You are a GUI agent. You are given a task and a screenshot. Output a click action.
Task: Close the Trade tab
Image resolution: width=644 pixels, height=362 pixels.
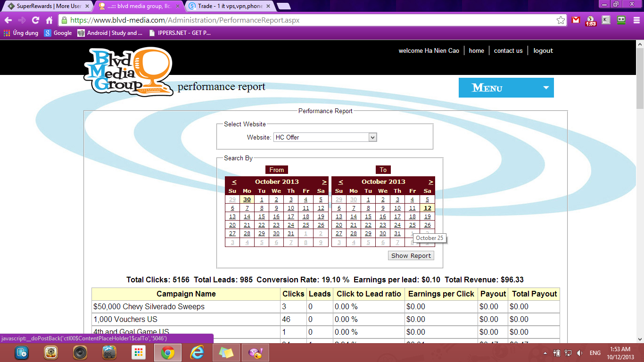pos(268,6)
